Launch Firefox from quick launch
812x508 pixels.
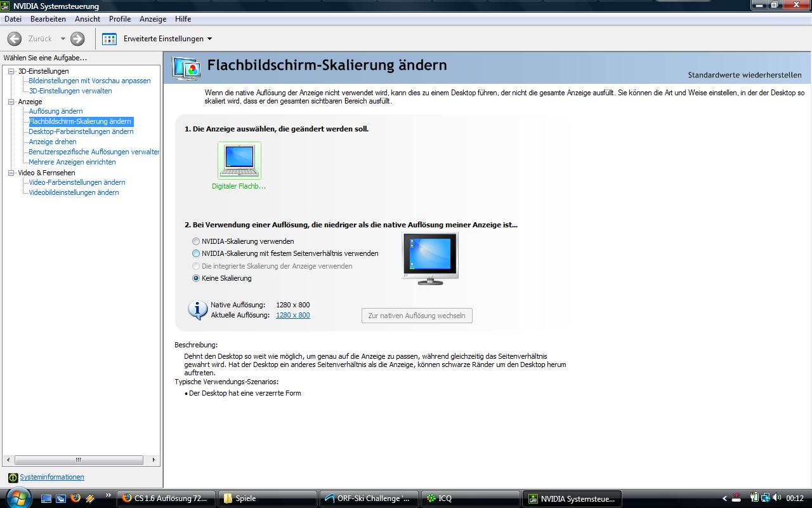point(75,498)
